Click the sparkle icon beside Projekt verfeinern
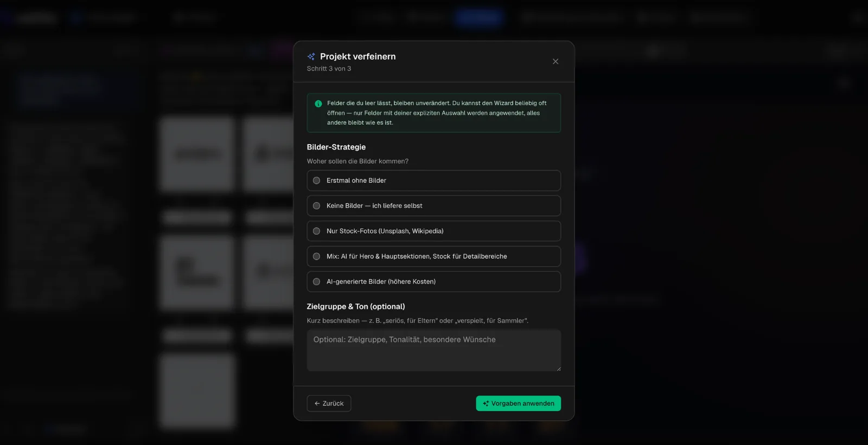This screenshot has height=445, width=868. coord(311,56)
